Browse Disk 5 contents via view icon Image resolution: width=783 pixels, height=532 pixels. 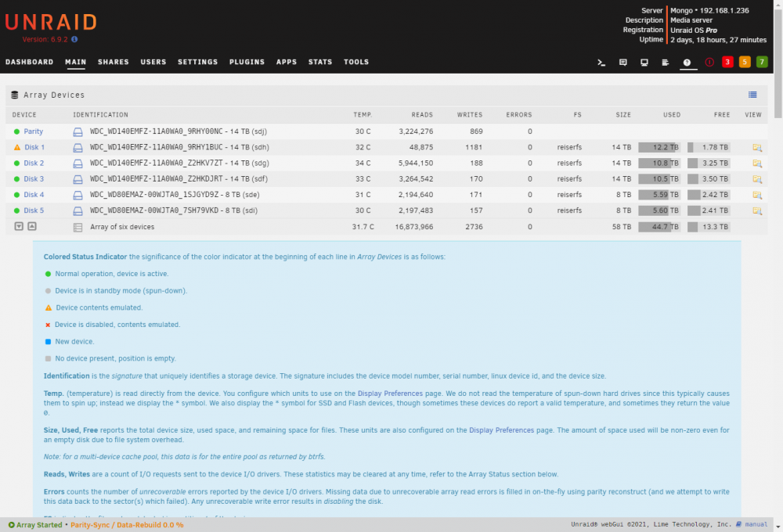pos(757,211)
